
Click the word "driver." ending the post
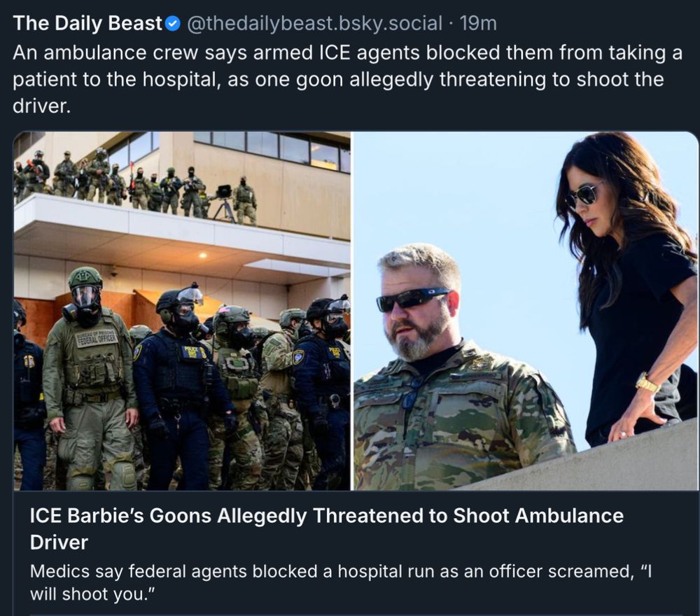tap(41, 106)
